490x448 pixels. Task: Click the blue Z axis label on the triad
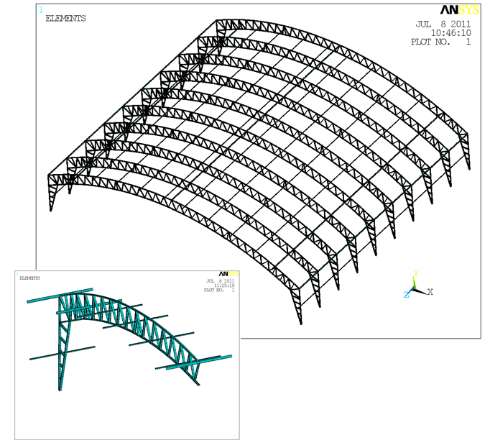pos(406,295)
